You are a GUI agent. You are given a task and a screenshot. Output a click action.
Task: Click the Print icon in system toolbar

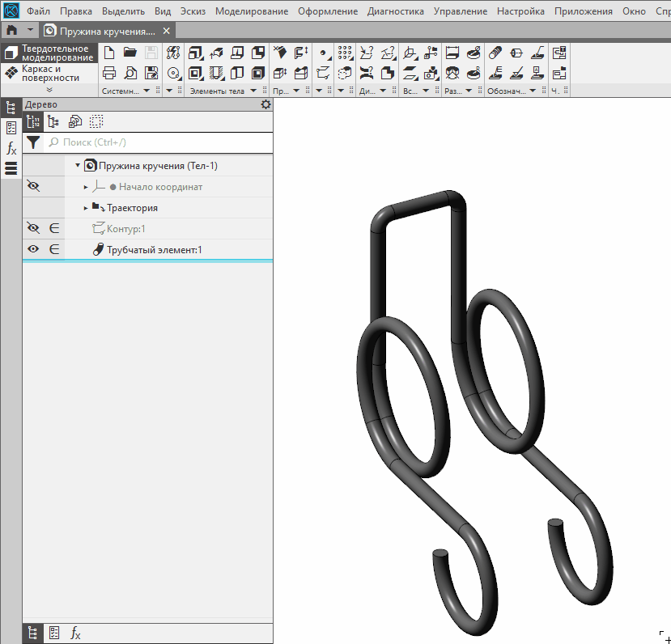point(109,73)
